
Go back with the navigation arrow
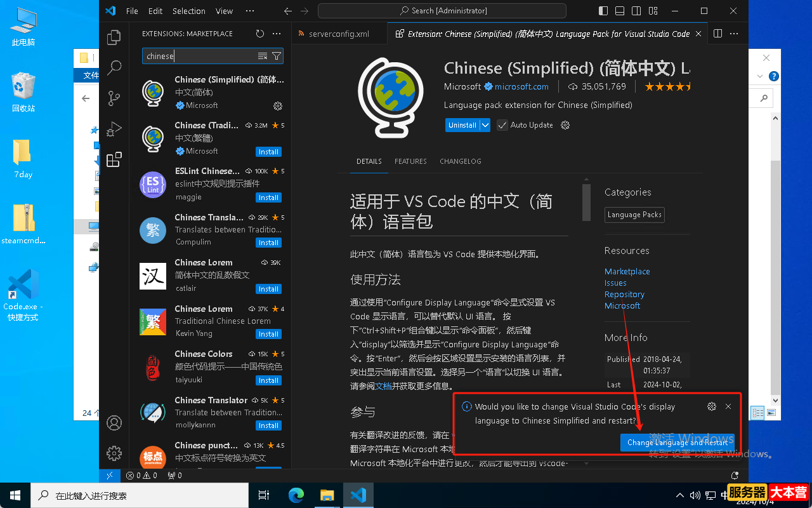pos(288,11)
